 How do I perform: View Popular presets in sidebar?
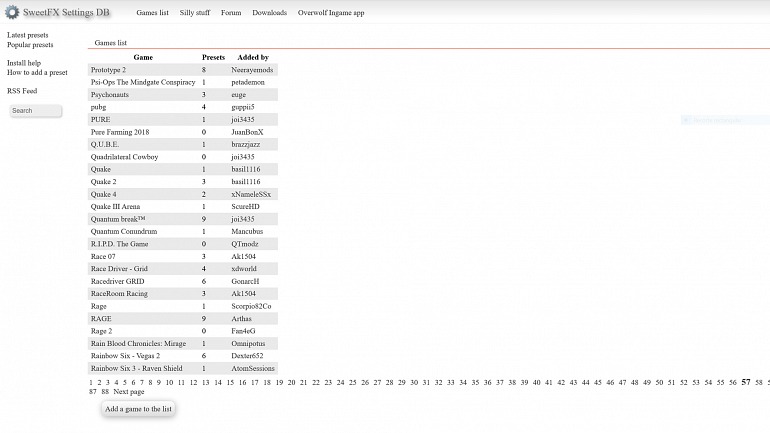click(x=30, y=45)
